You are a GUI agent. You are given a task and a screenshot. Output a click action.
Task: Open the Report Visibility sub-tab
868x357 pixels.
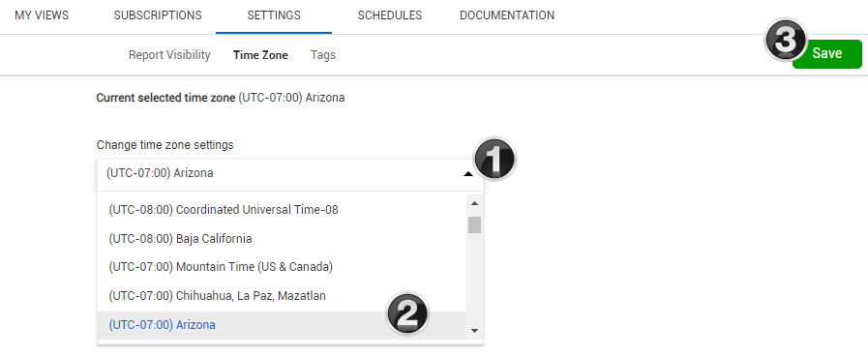(169, 55)
